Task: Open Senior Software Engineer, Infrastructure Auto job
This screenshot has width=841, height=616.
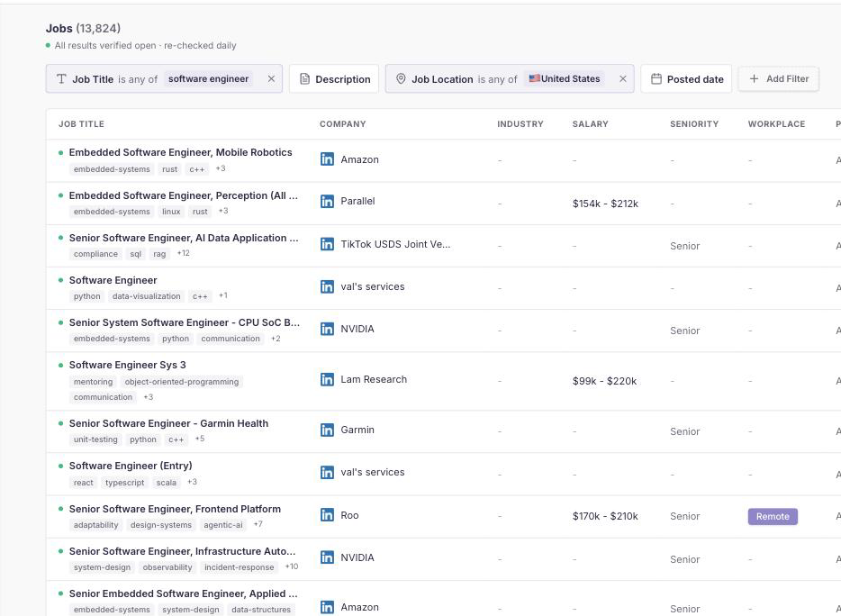Action: [183, 551]
